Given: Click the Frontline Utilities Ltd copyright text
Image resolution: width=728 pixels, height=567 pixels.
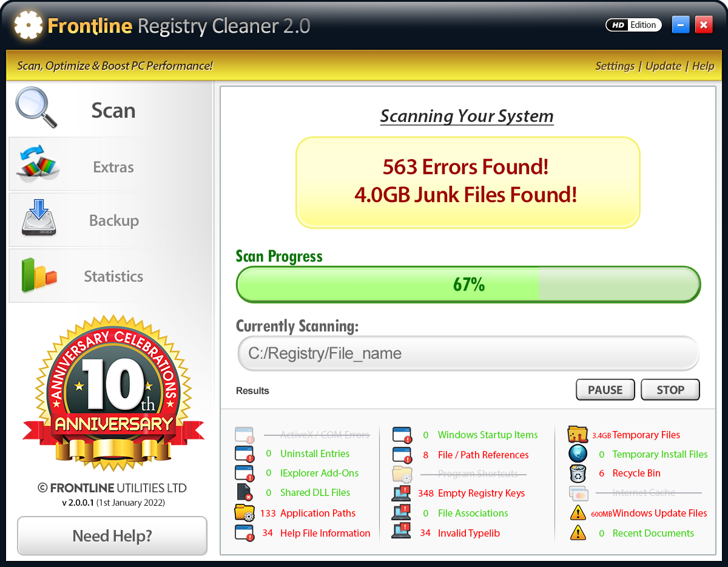Looking at the screenshot, I should click(112, 488).
